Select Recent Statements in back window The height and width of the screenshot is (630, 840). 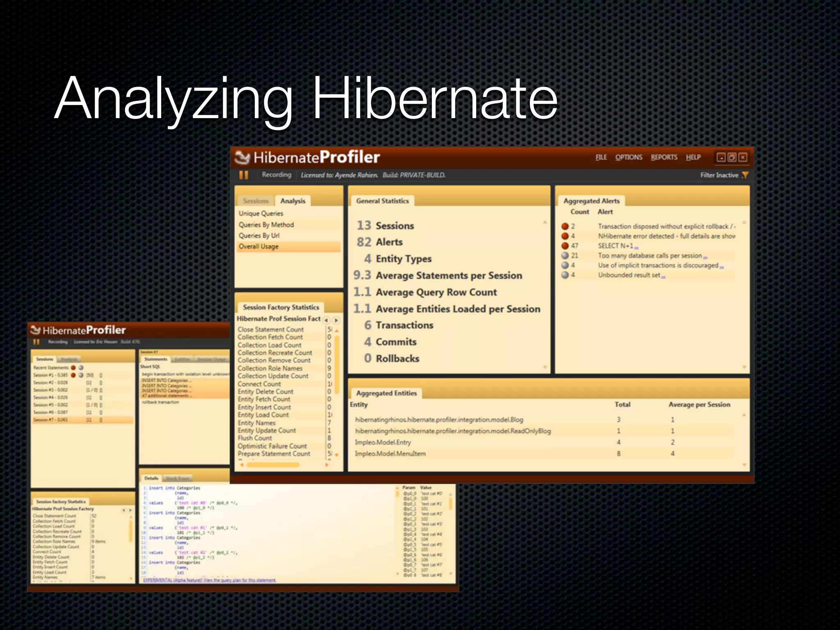(83, 367)
